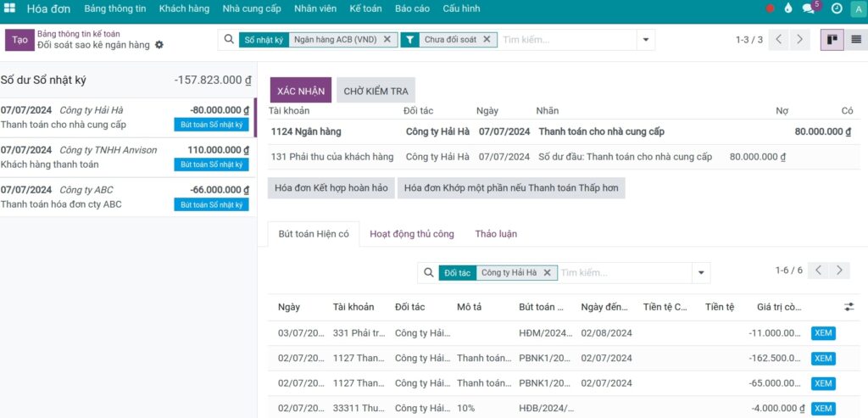
Task: Click the CHỜ KIỂM TRA button
Action: tap(376, 91)
